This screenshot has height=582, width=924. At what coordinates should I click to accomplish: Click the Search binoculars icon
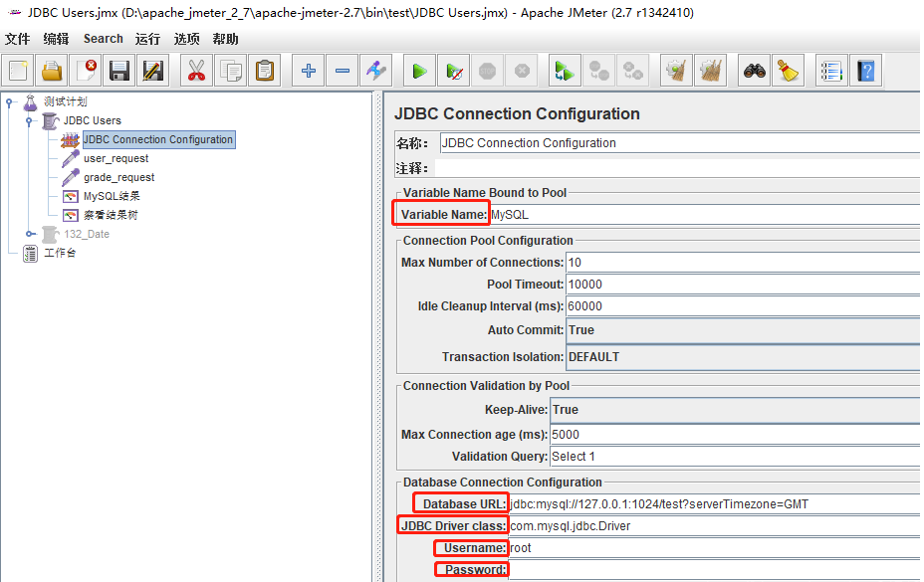coord(755,71)
